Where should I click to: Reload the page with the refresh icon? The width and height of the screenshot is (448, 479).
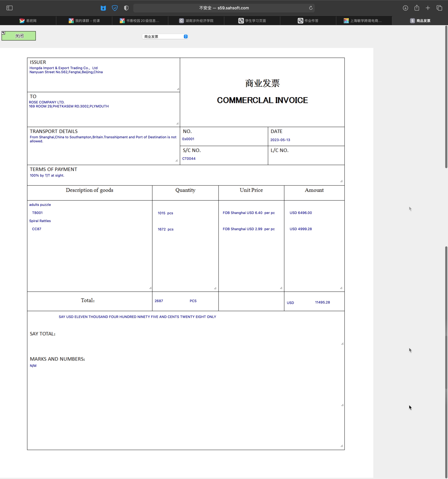(311, 8)
